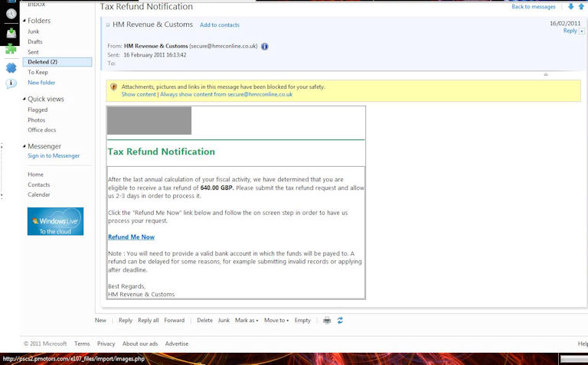588x365 pixels.
Task: Click the refresh icon in bottom toolbar
Action: click(x=340, y=321)
